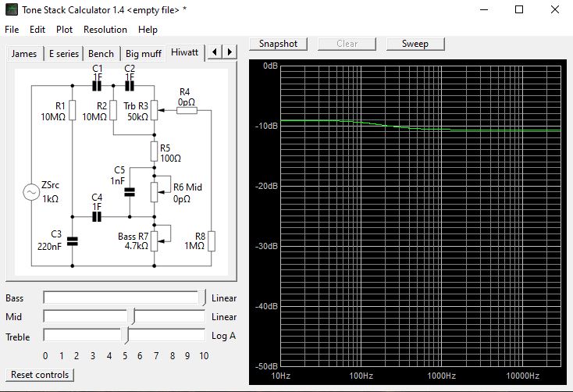Image resolution: width=573 pixels, height=392 pixels.
Task: Select the R2 10MΩ resistor symbol
Action: [x=113, y=110]
